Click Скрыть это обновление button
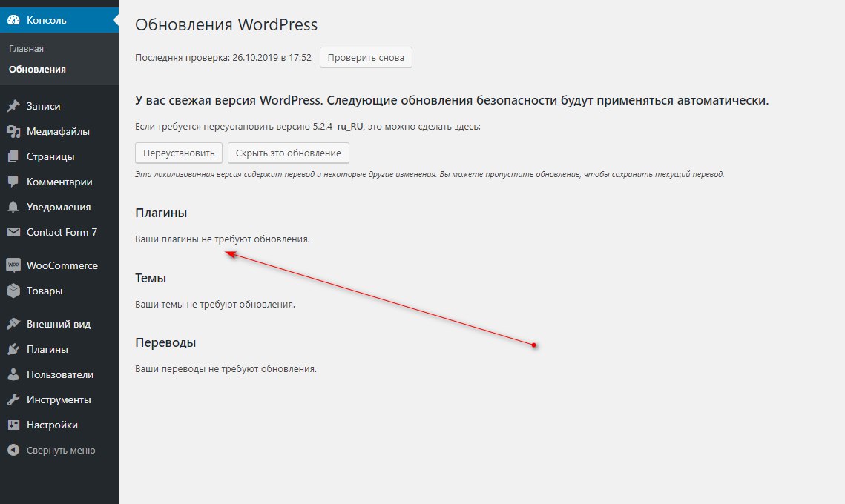 [289, 153]
